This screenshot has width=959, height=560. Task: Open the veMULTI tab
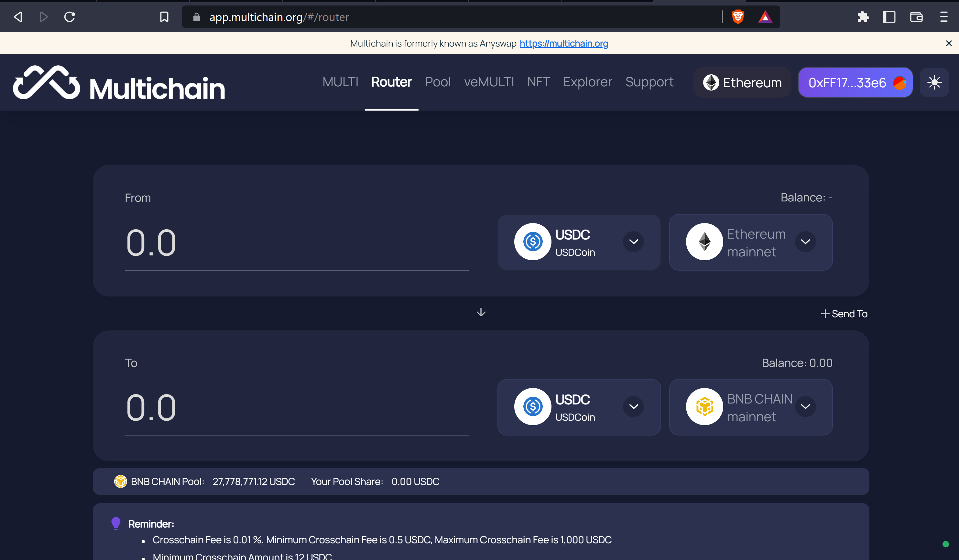489,82
